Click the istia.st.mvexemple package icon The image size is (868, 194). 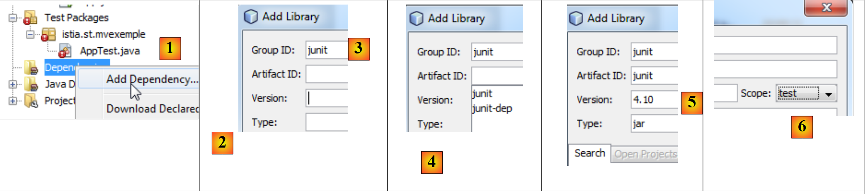(x=48, y=34)
